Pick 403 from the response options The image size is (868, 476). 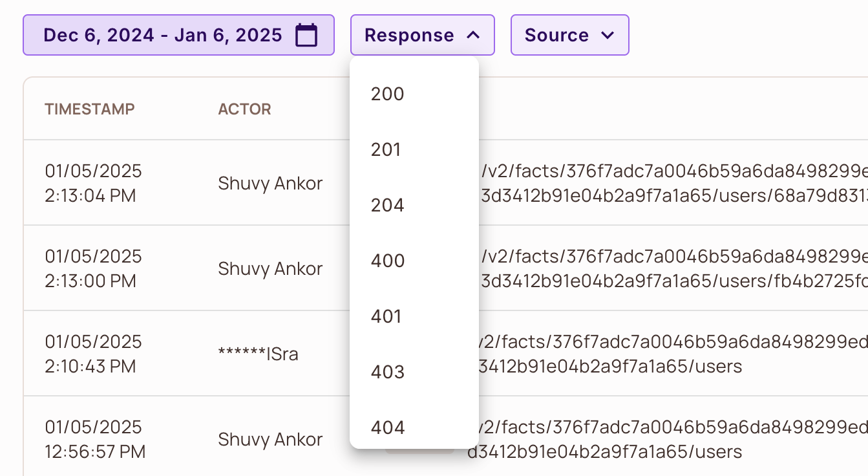click(388, 372)
